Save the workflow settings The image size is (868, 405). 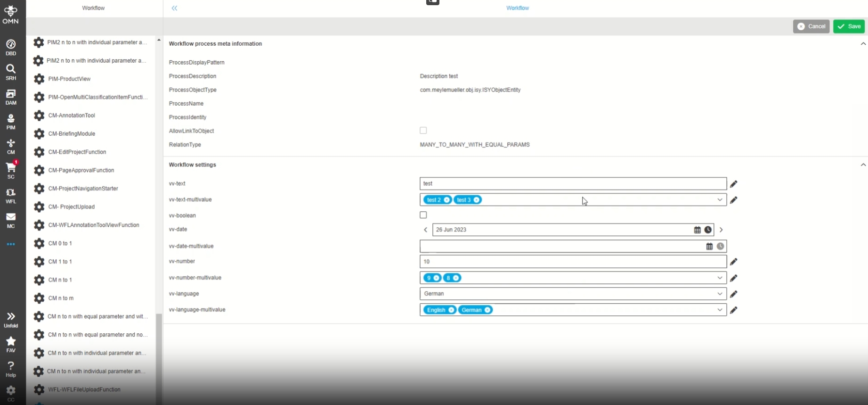849,26
